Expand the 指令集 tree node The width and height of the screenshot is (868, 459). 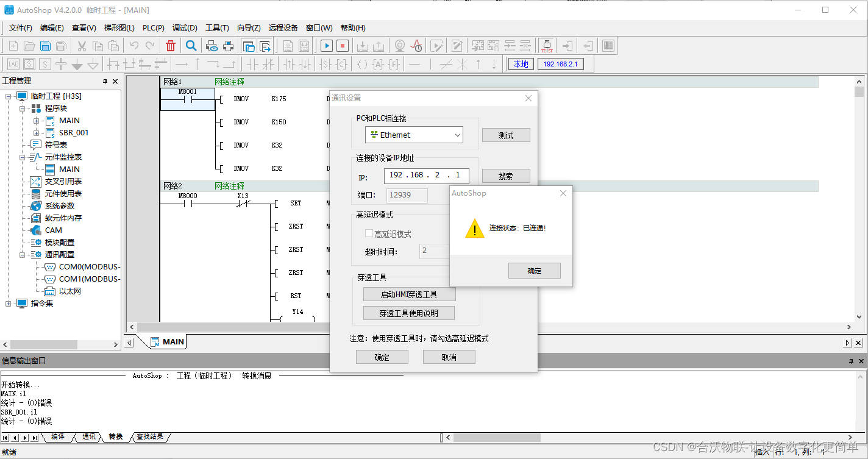(x=9, y=304)
